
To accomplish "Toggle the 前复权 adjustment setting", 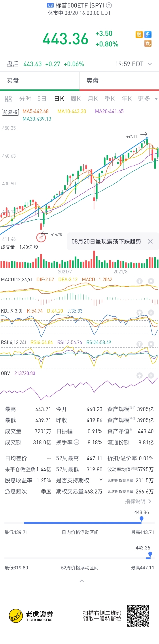I will pos(10,112).
